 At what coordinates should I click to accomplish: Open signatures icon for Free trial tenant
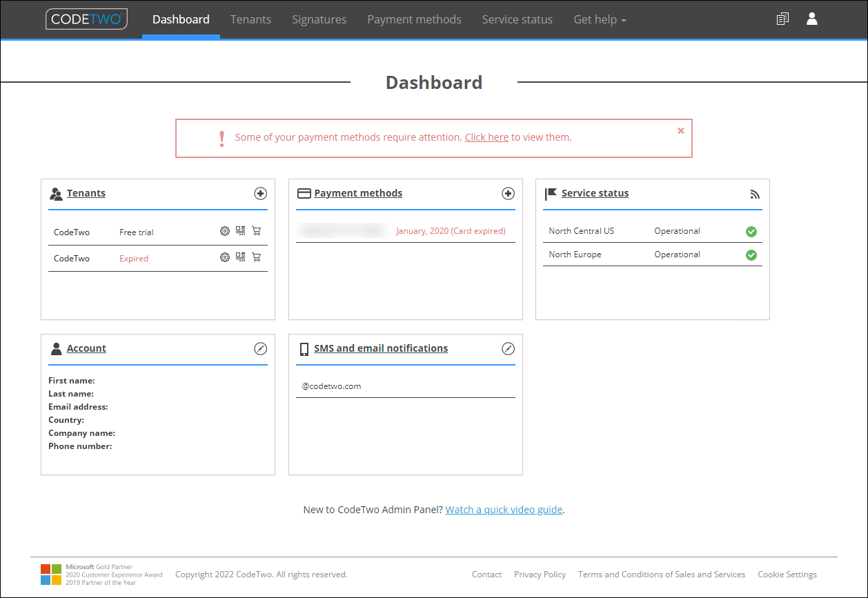click(240, 232)
